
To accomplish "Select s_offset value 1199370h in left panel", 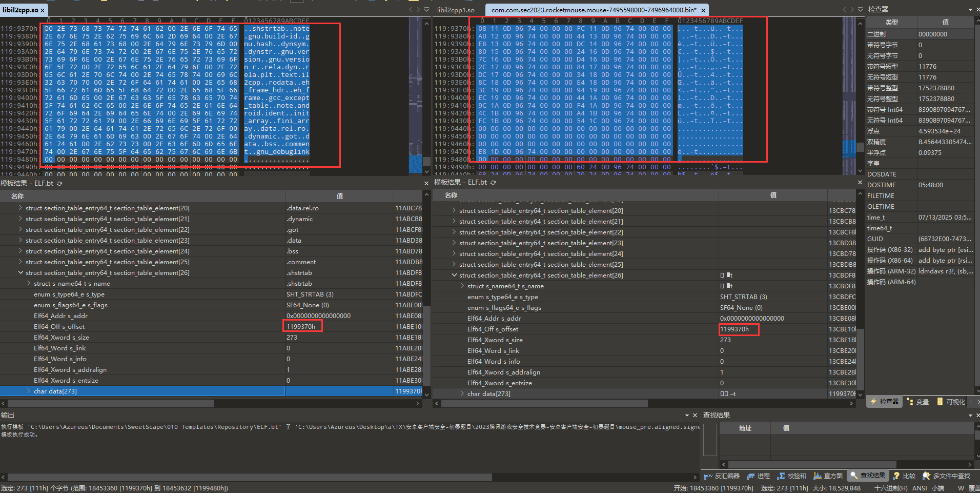I will coord(301,327).
